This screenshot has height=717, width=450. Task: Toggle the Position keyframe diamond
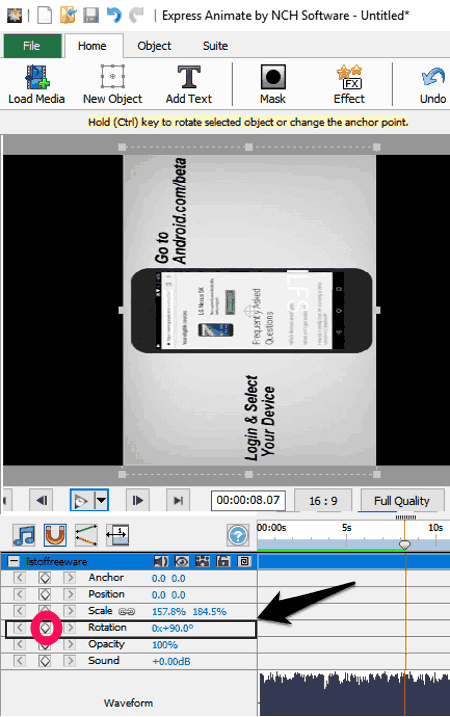tap(44, 594)
